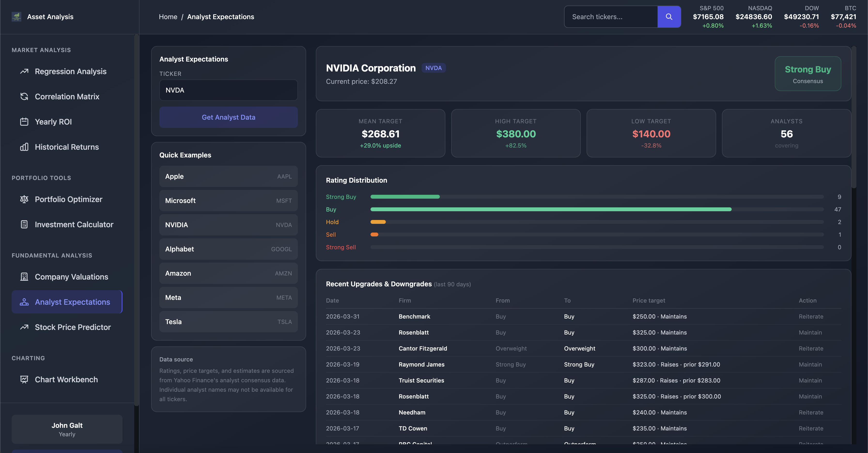Click the Stock Price Predictor trend icon
The image size is (868, 453).
point(24,327)
